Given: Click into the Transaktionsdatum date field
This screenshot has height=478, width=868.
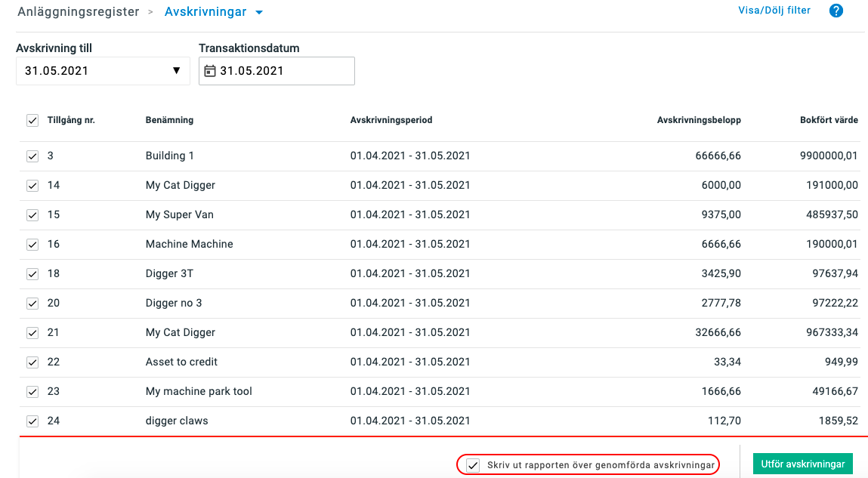Looking at the screenshot, I should [x=284, y=71].
